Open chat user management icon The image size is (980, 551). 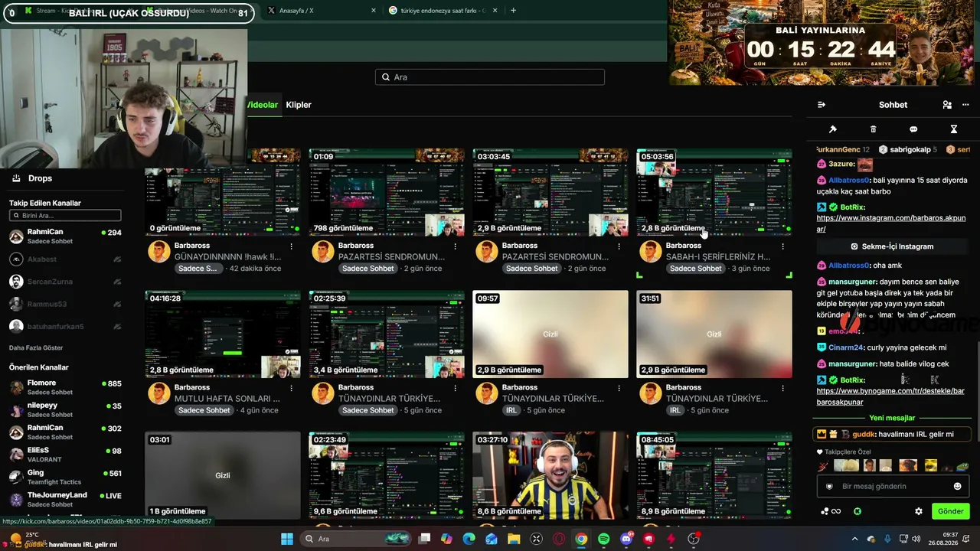point(947,105)
